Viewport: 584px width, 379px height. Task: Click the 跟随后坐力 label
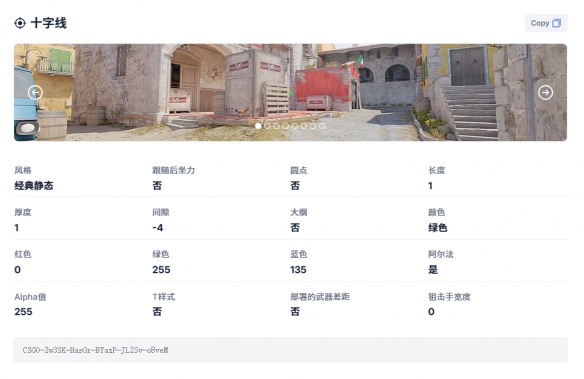174,171
